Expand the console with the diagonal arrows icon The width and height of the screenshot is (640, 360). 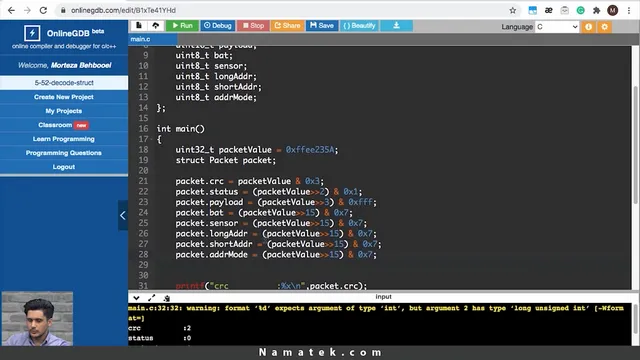151,298
